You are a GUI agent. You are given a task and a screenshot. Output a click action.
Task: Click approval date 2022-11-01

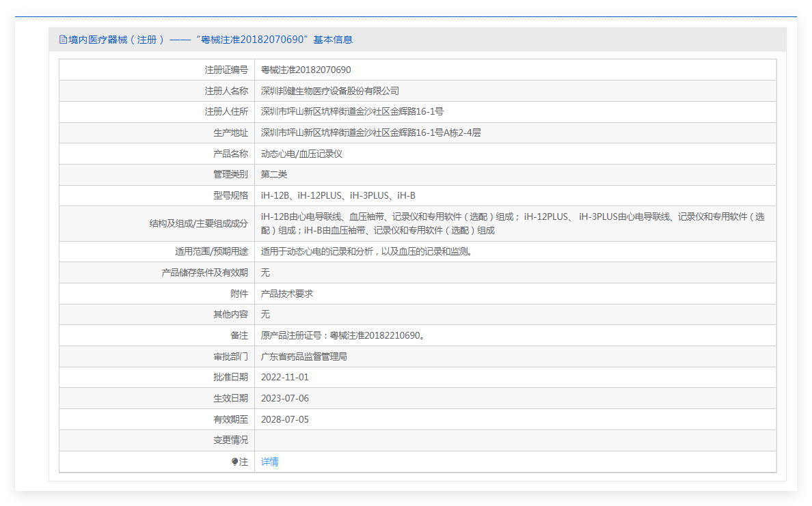(x=285, y=378)
